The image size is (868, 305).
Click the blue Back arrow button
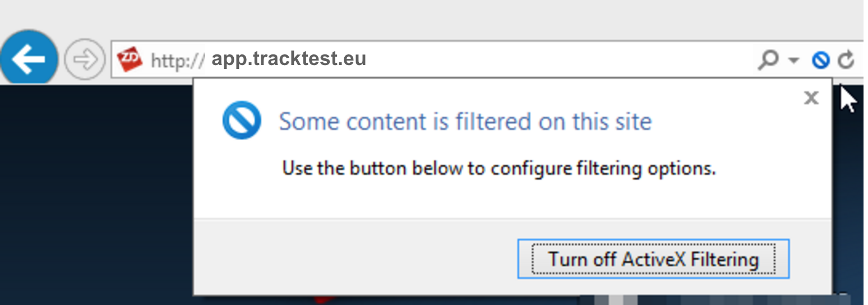point(28,59)
